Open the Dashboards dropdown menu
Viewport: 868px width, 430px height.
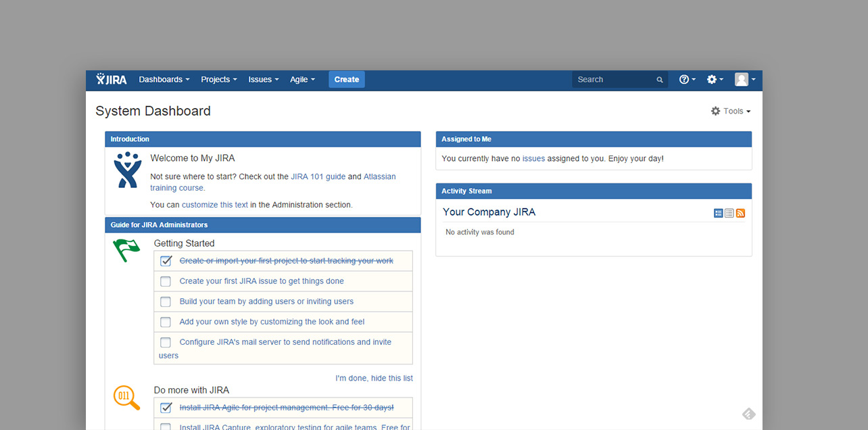(164, 79)
